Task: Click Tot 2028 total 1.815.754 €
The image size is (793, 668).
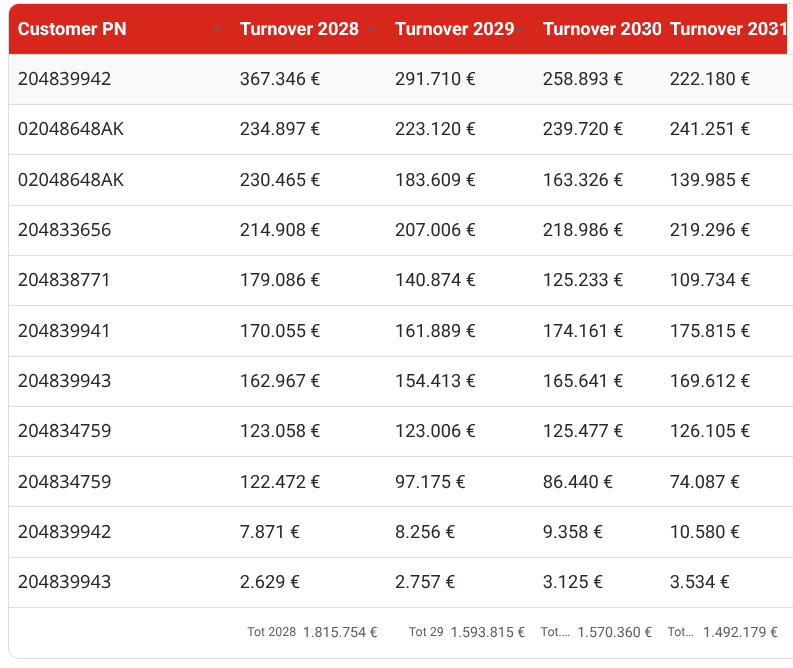Action: click(x=340, y=632)
